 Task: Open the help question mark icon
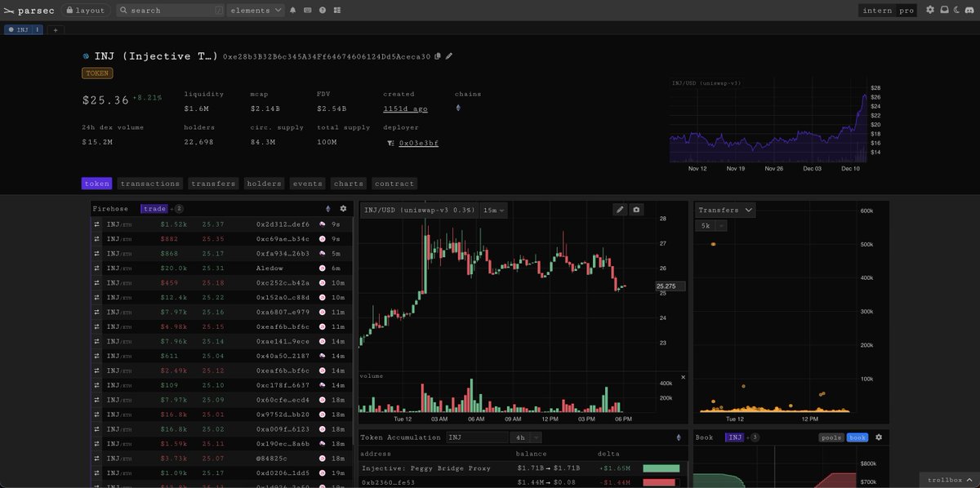[x=323, y=11]
